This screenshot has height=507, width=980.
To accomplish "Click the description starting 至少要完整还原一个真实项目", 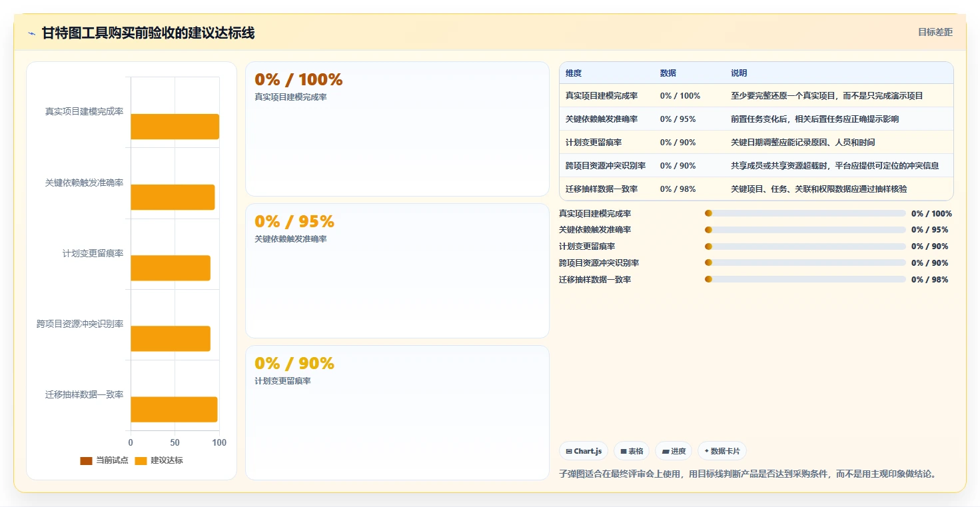I will tap(827, 96).
